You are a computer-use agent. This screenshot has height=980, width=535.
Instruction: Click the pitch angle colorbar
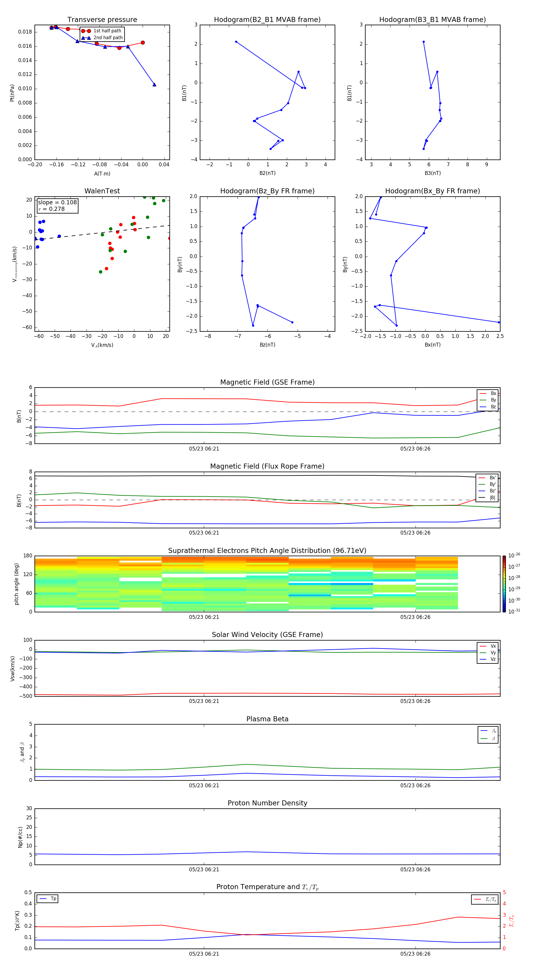coord(504,584)
